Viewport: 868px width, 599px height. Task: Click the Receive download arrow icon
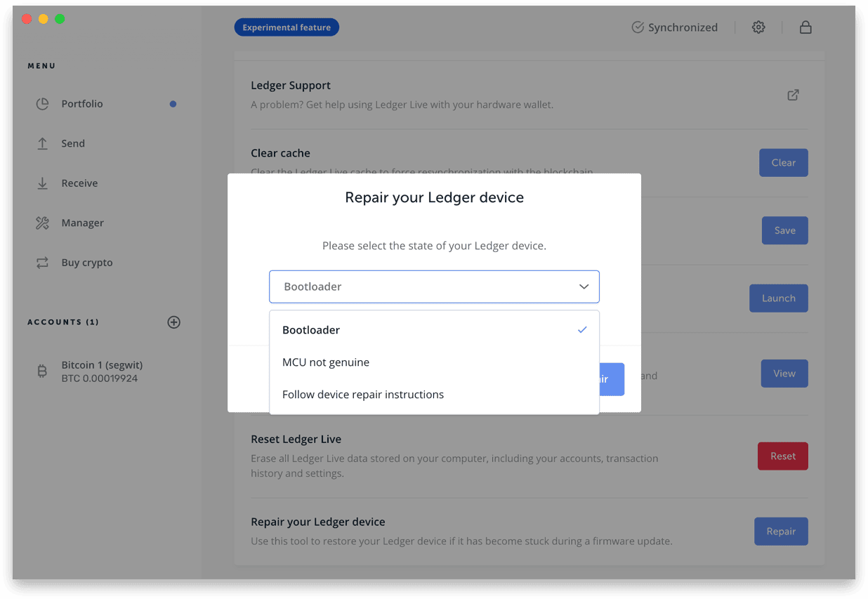coord(42,183)
